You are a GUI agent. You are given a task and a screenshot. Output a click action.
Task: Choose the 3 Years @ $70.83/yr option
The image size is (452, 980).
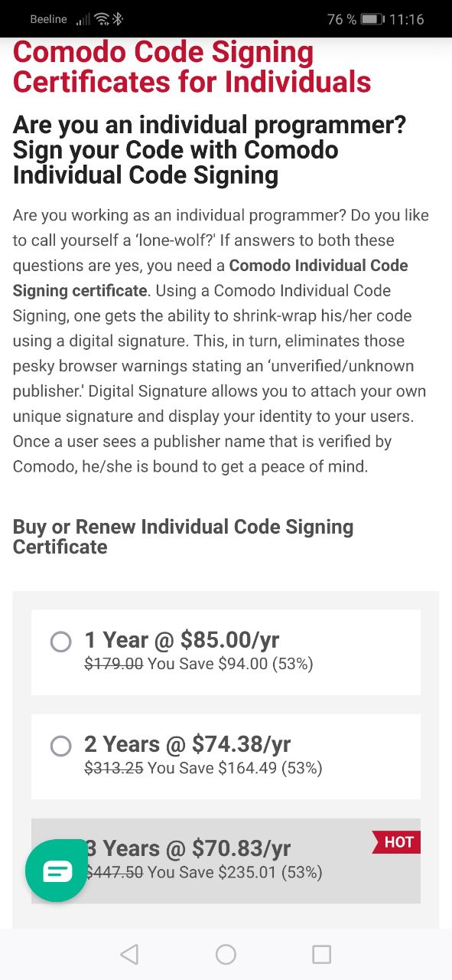pyautogui.click(x=226, y=861)
